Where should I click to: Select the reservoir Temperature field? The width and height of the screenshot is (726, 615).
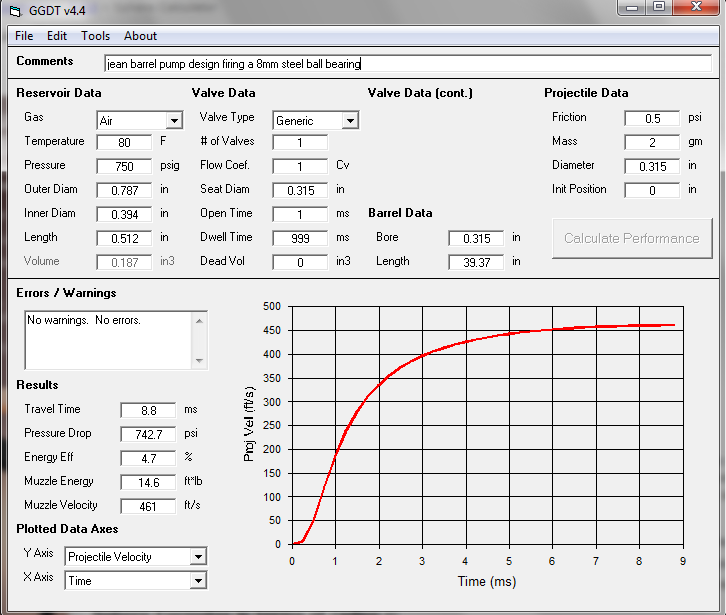[124, 142]
